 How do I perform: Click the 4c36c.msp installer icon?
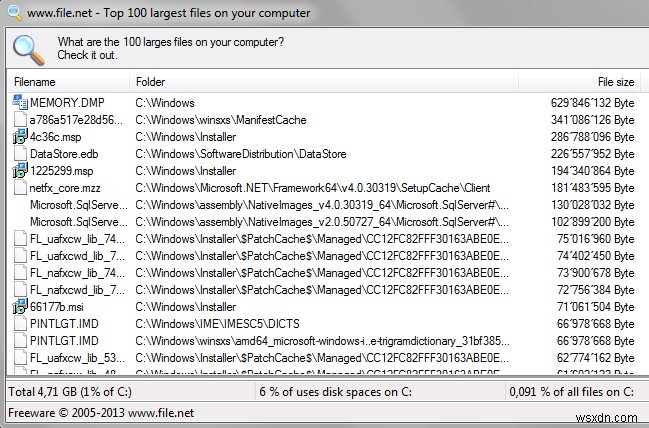20,137
